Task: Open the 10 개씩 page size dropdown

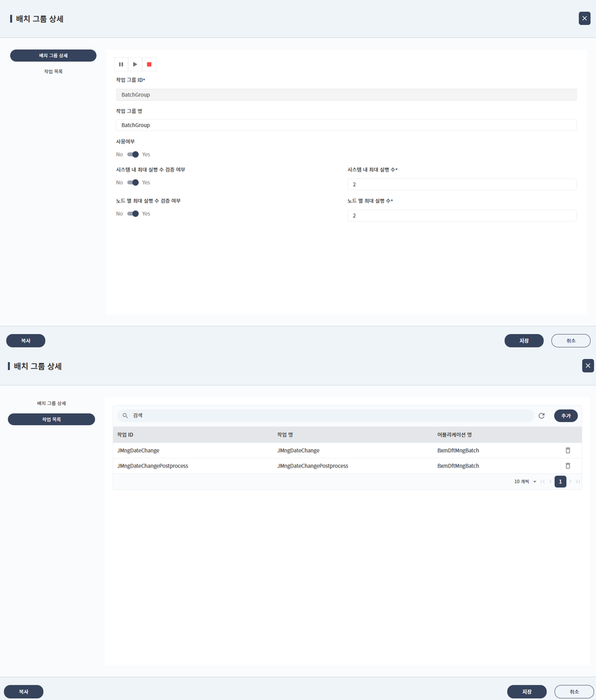Action: 525,482
